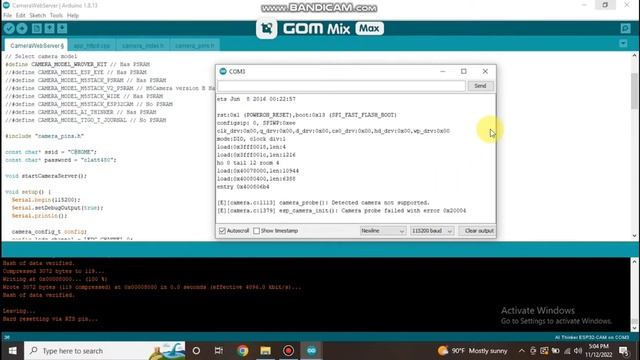Open the Edit menu
Screen dimensions: 640x360
pyautogui.click(x=20, y=16)
